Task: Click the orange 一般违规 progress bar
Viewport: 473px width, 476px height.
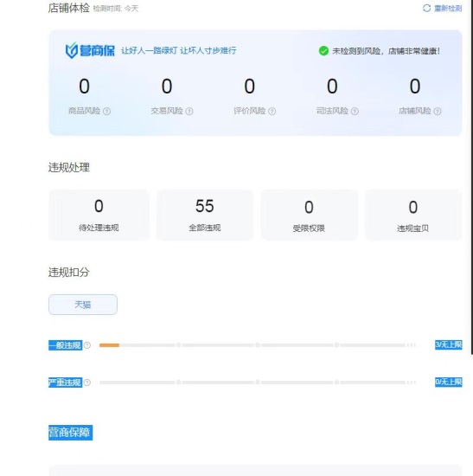Action: (x=109, y=345)
